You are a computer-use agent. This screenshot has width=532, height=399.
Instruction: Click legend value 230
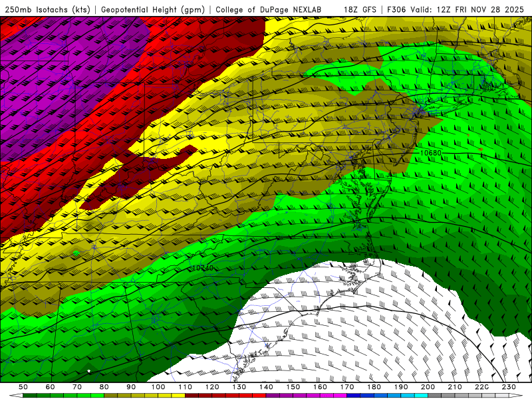coord(509,387)
